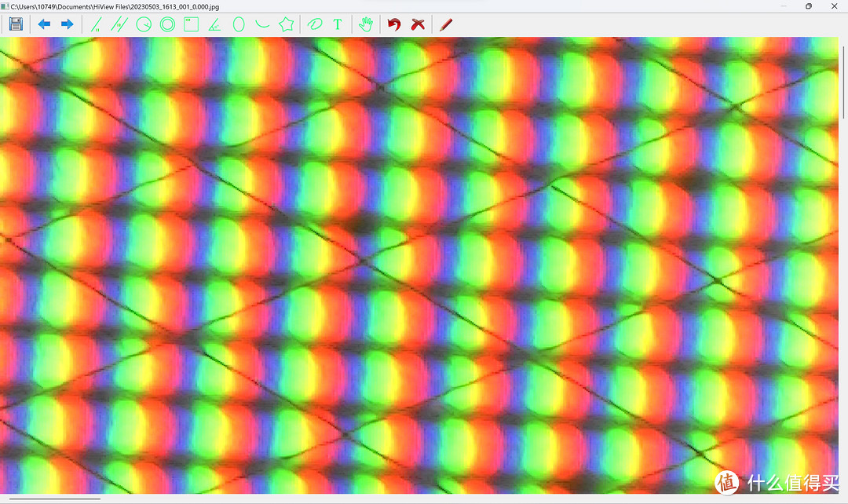The height and width of the screenshot is (504, 848).
Task: Open the red pencil color/pen settings
Action: click(446, 24)
